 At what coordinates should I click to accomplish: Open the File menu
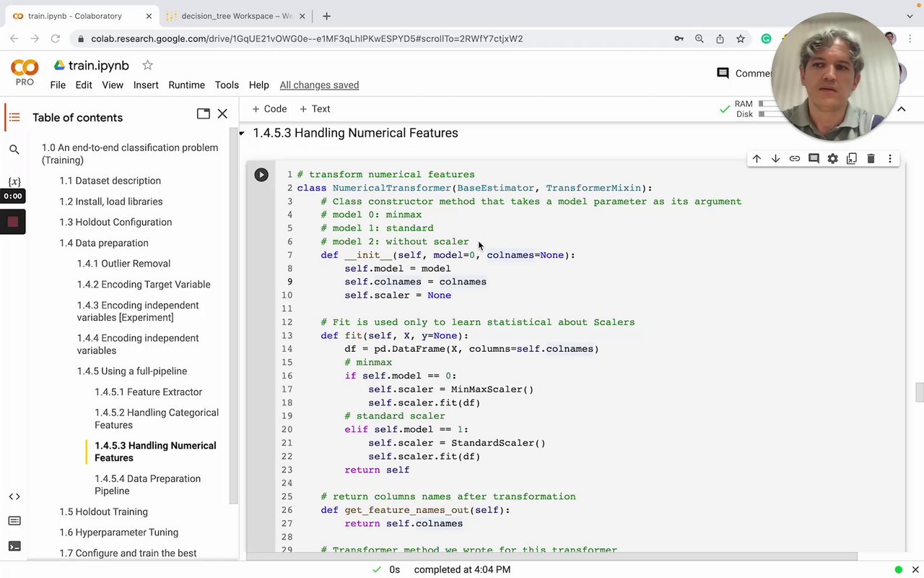[x=58, y=85]
